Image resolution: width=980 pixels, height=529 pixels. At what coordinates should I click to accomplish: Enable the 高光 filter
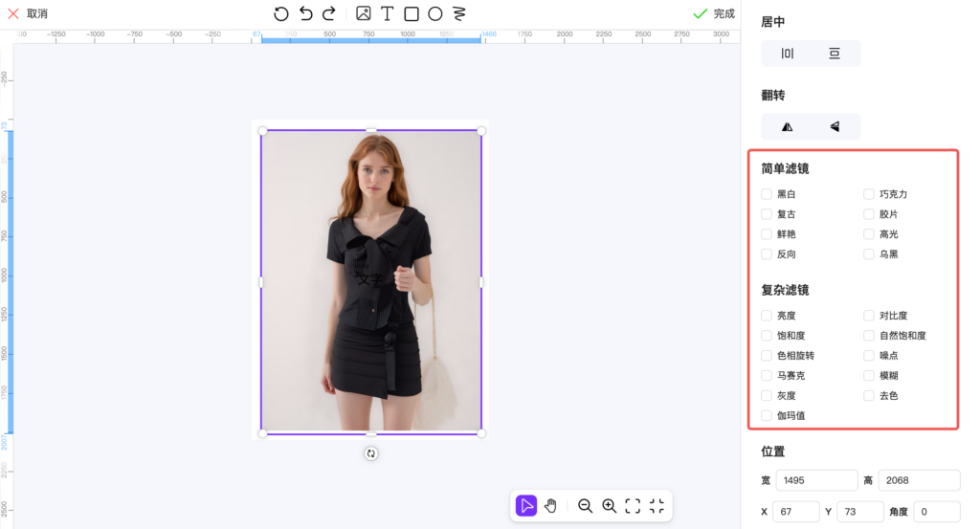point(869,234)
